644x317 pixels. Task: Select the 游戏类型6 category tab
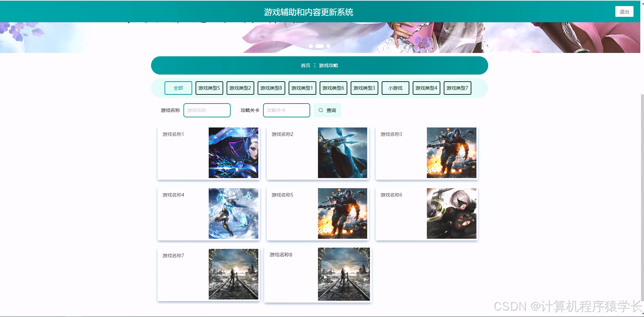[x=333, y=88]
